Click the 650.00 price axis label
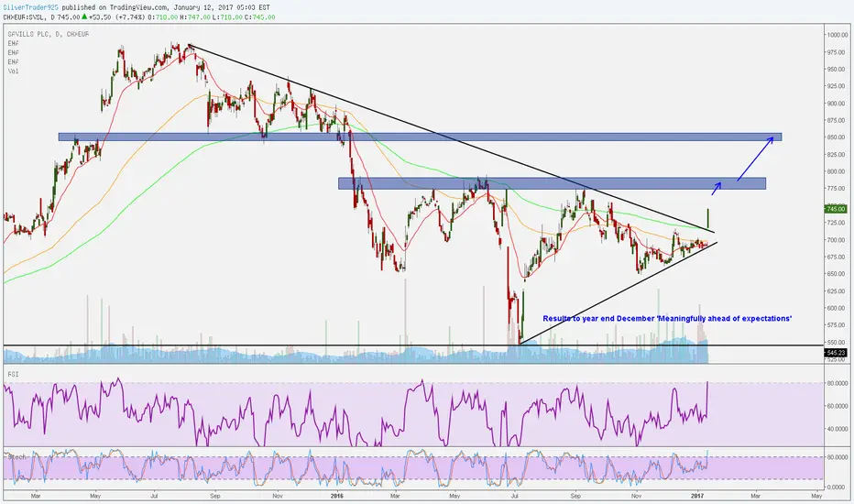 pyautogui.click(x=836, y=274)
